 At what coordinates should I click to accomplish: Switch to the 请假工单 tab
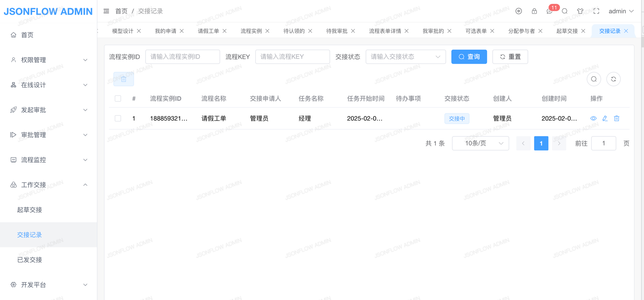pos(208,31)
